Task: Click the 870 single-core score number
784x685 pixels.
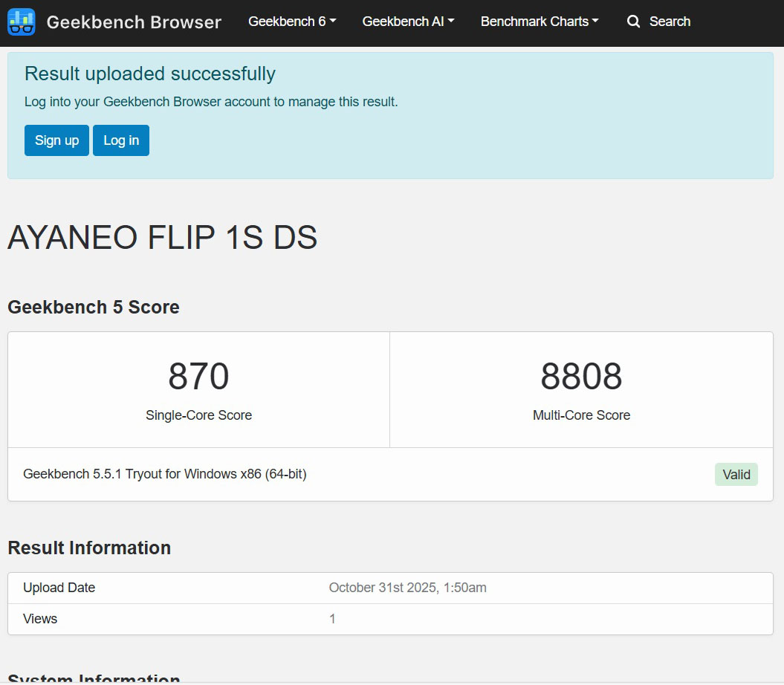Action: pyautogui.click(x=198, y=376)
